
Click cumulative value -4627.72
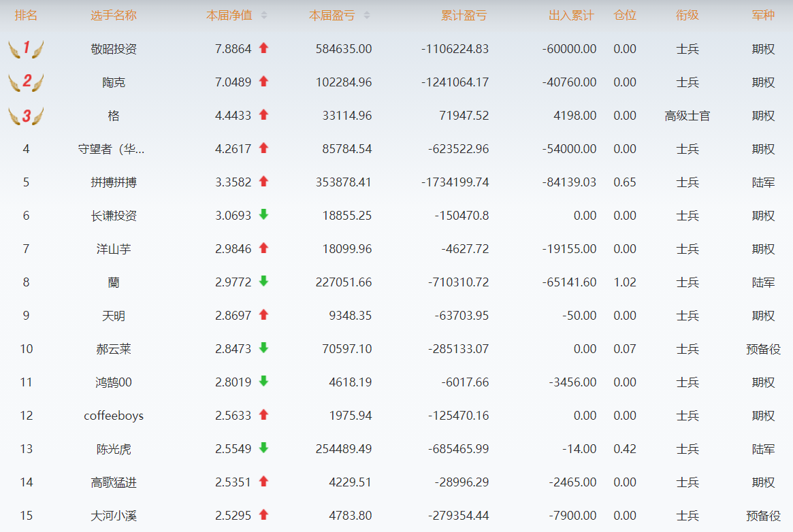coord(465,249)
